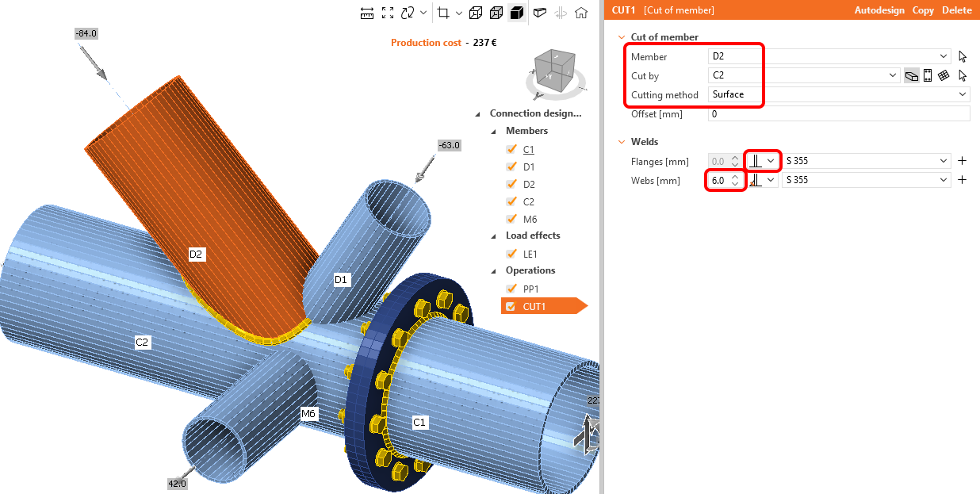Select C1 in the Members tree
Viewport: 980px width, 494px height.
coord(529,149)
